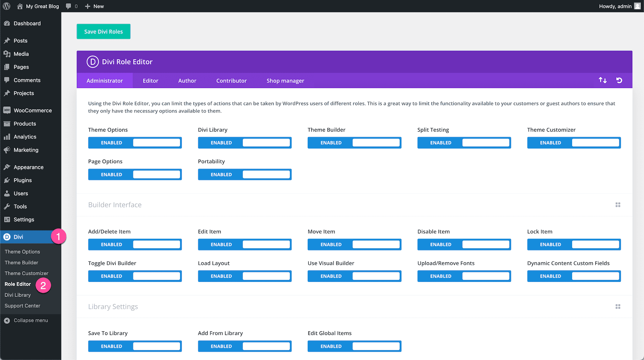Click the Divi icon in the sidebar
644x360 pixels.
[7, 237]
